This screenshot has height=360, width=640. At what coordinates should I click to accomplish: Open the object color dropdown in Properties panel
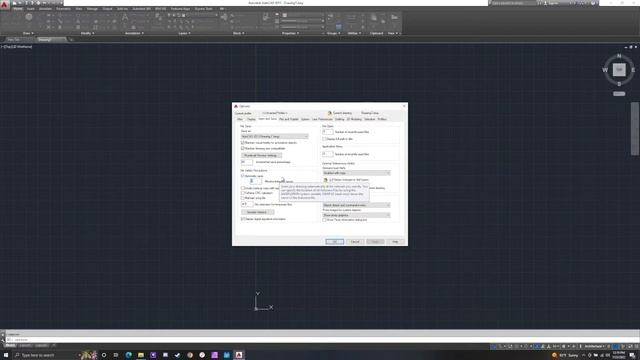coord(304,16)
